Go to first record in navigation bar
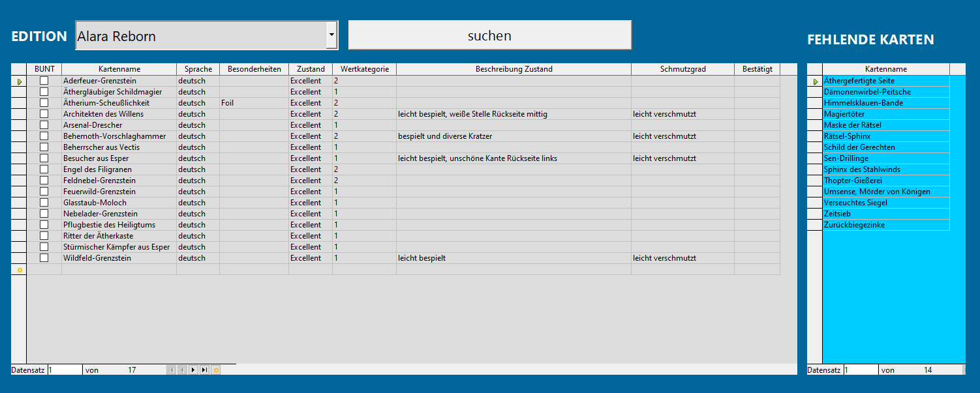 (x=172, y=370)
